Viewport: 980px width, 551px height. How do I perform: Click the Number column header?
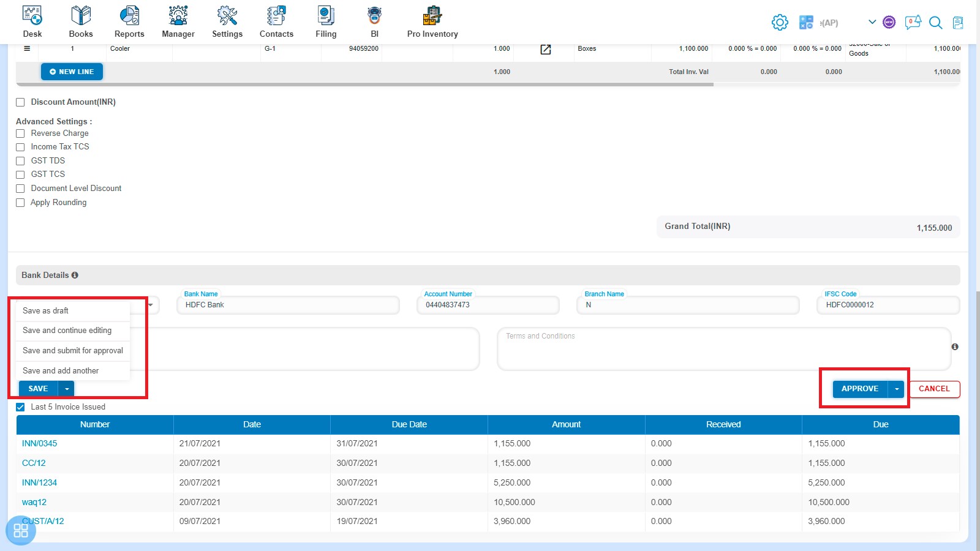click(95, 425)
